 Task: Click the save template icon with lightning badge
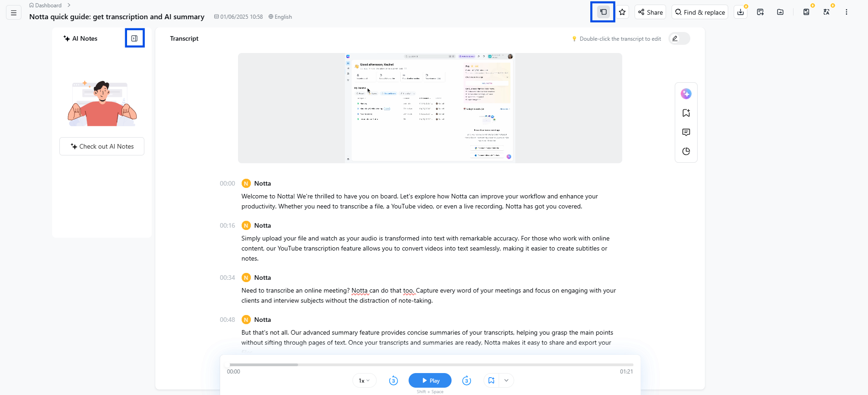pos(806,12)
